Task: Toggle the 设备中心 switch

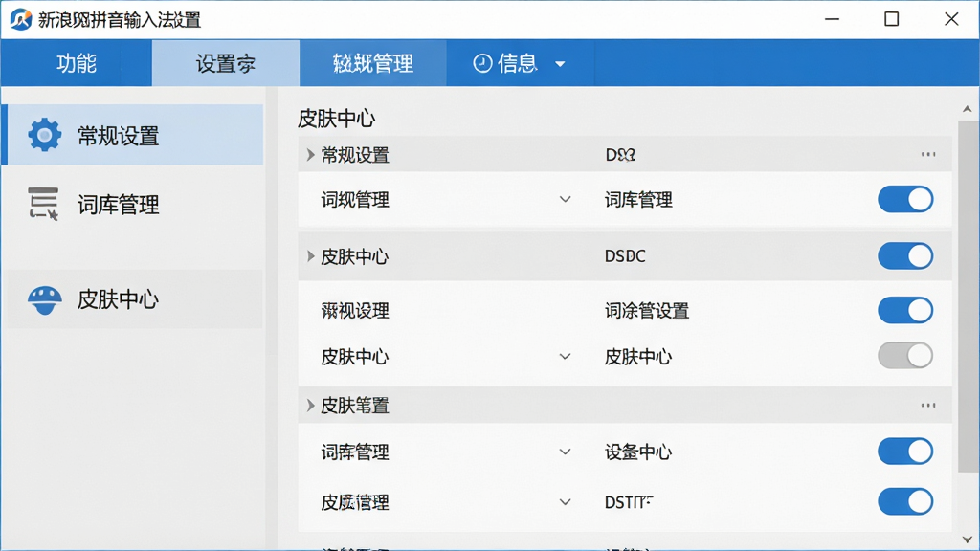Action: coord(905,452)
